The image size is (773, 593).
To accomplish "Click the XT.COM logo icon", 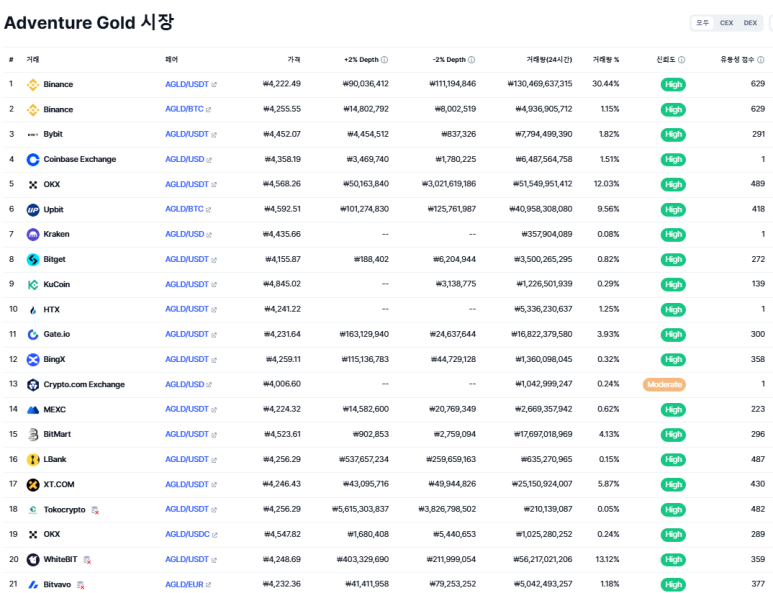I will click(33, 485).
